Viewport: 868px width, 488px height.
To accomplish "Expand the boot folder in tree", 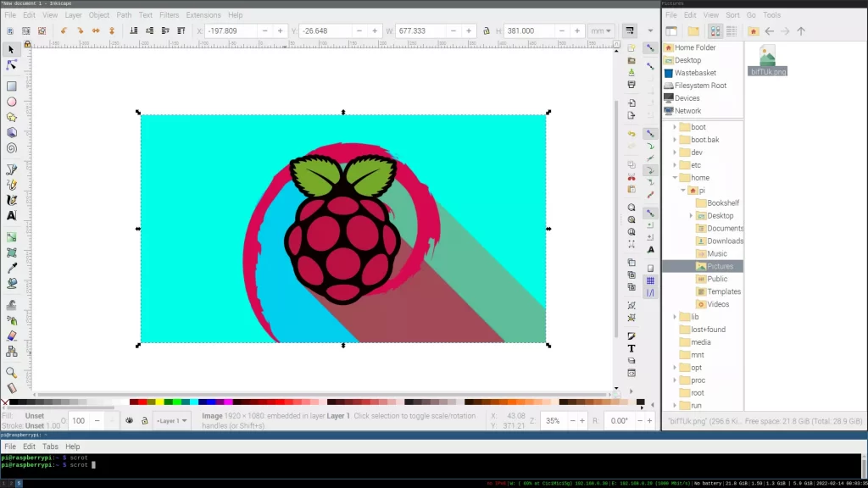I will point(675,127).
